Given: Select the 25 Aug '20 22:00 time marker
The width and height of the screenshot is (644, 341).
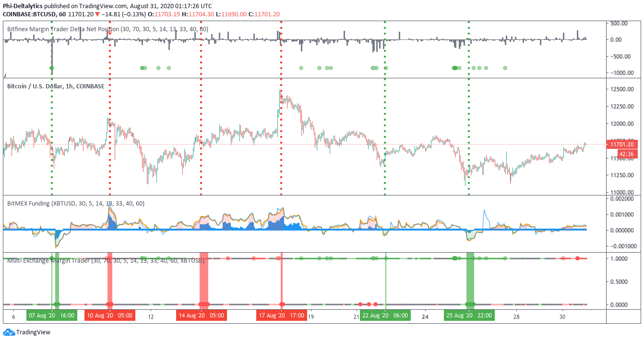Looking at the screenshot, I should coord(469,316).
